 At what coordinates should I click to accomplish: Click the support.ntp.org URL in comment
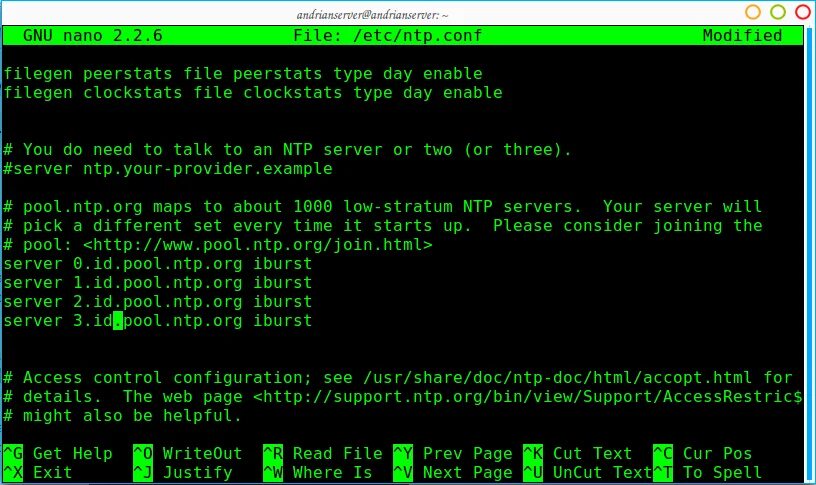(x=527, y=397)
